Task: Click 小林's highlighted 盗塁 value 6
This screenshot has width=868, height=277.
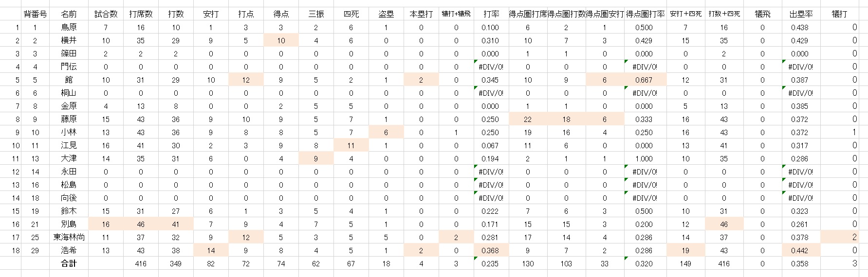Action: [x=386, y=132]
